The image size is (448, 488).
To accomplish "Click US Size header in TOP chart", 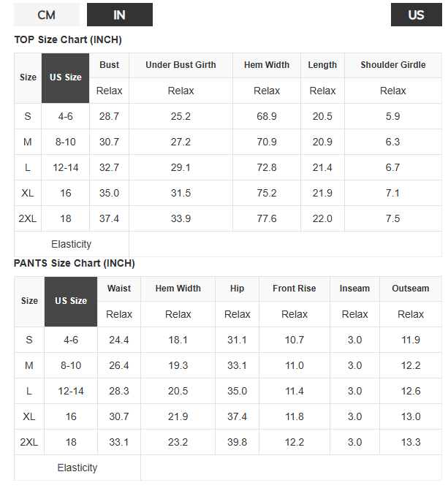I will pos(65,77).
